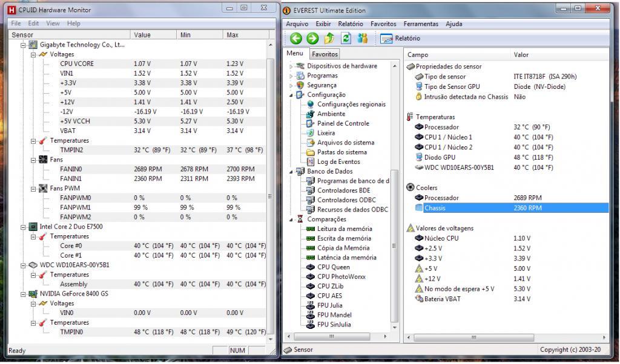620x364 pixels.
Task: Collapse the Gigabyte Technology node
Action: [x=24, y=45]
